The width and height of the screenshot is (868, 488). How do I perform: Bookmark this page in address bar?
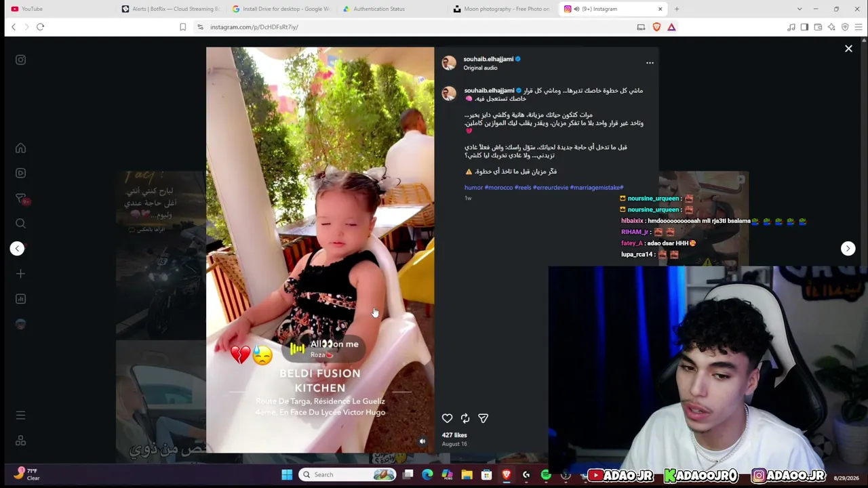click(x=182, y=27)
